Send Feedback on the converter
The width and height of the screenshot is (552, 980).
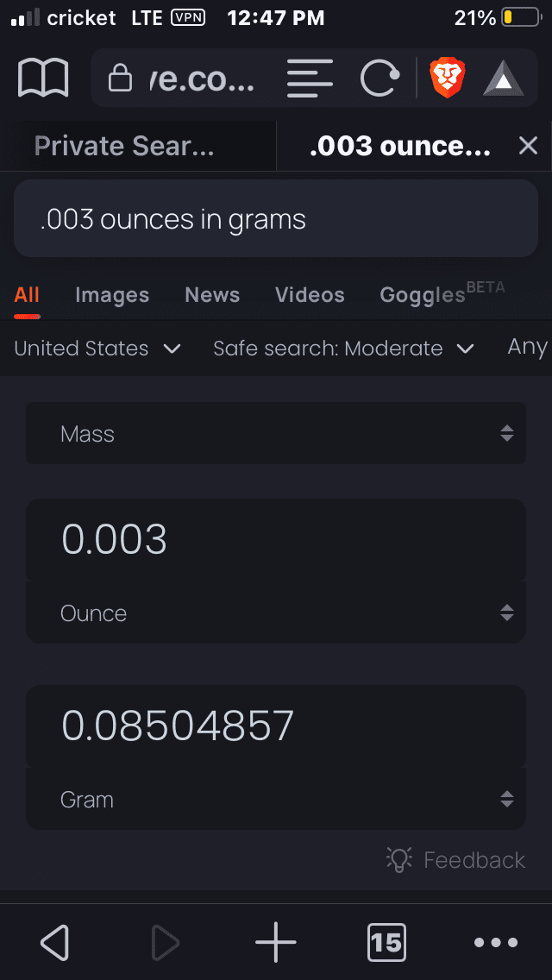pyautogui.click(x=456, y=860)
